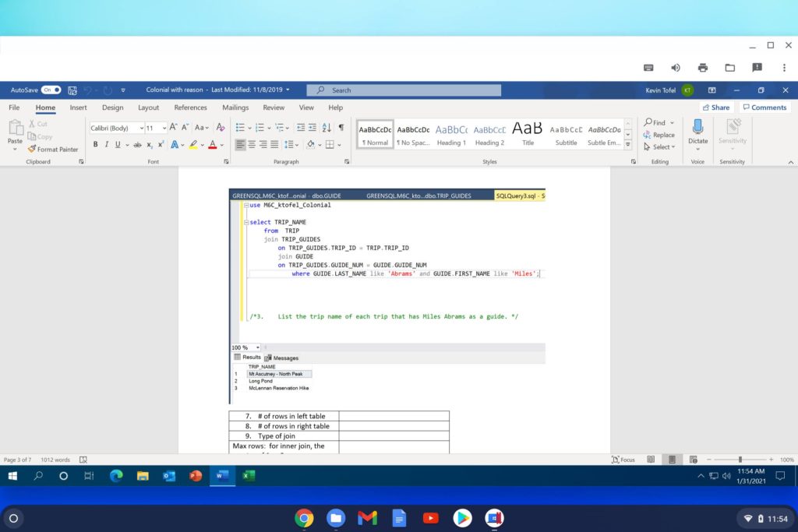The height and width of the screenshot is (532, 798).
Task: Open the Borders dropdown arrow
Action: (x=340, y=146)
